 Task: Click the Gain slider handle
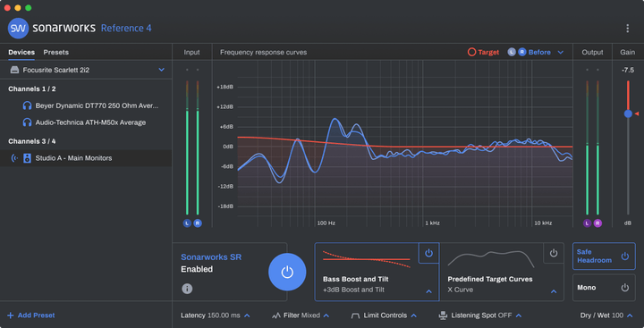coord(628,114)
